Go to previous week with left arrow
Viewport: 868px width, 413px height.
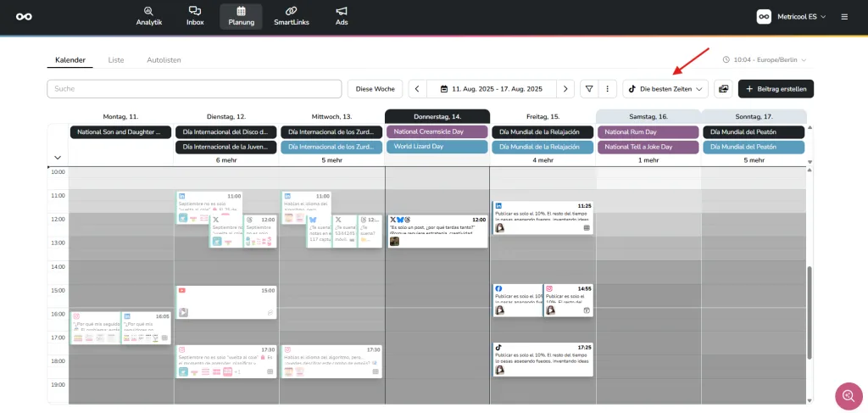tap(417, 89)
